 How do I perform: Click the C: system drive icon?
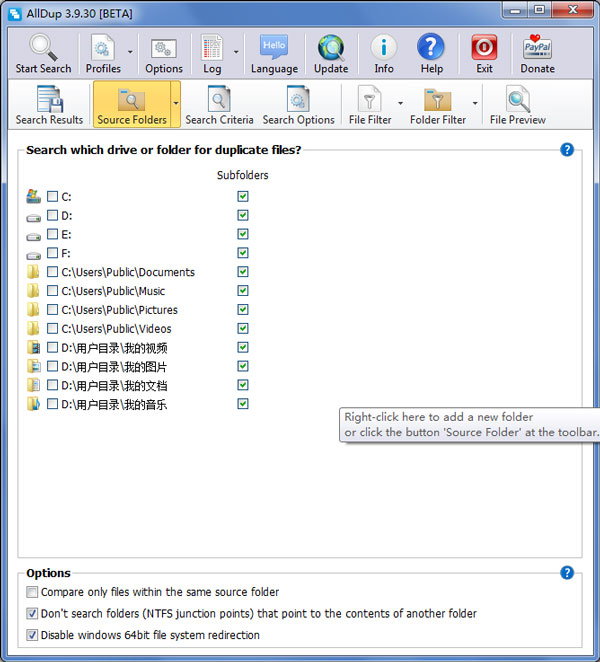point(33,196)
